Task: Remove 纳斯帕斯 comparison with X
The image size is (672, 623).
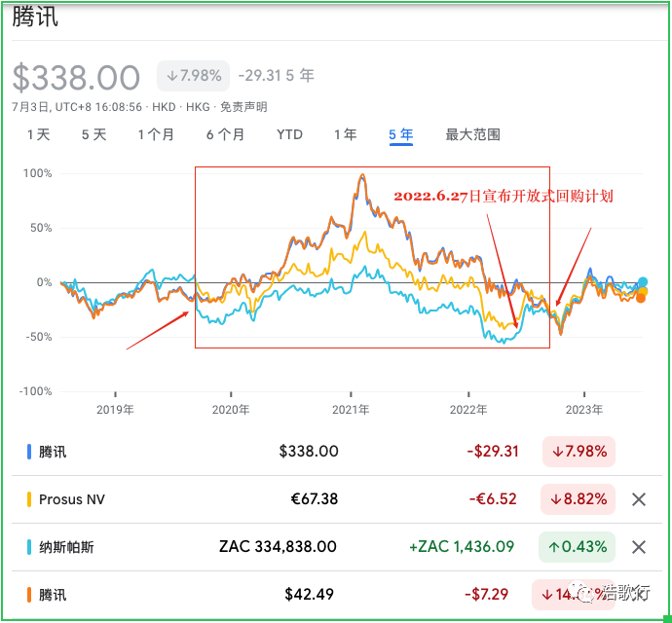Action: pos(639,547)
